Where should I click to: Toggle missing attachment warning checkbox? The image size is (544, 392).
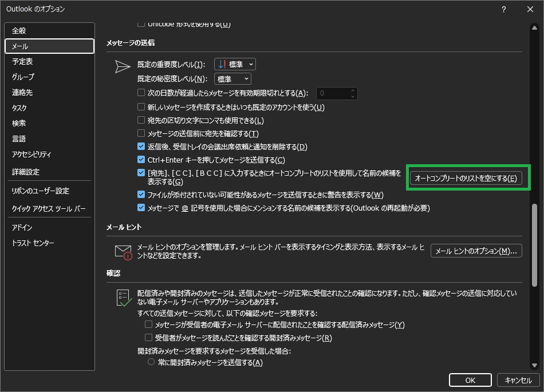[141, 195]
